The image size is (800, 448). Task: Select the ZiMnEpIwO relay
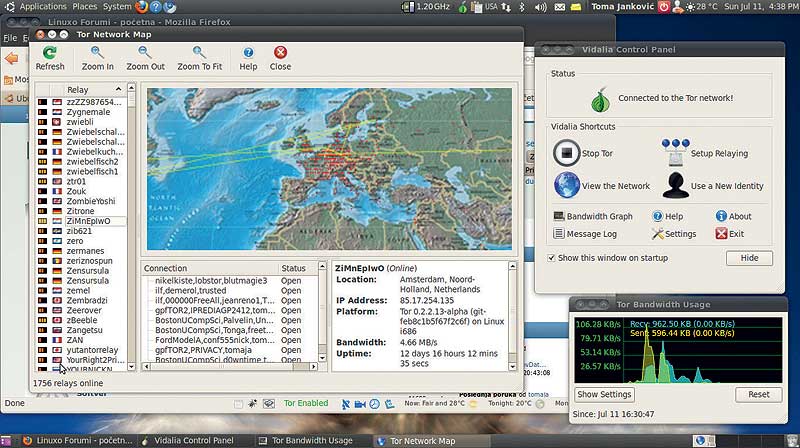click(x=88, y=221)
